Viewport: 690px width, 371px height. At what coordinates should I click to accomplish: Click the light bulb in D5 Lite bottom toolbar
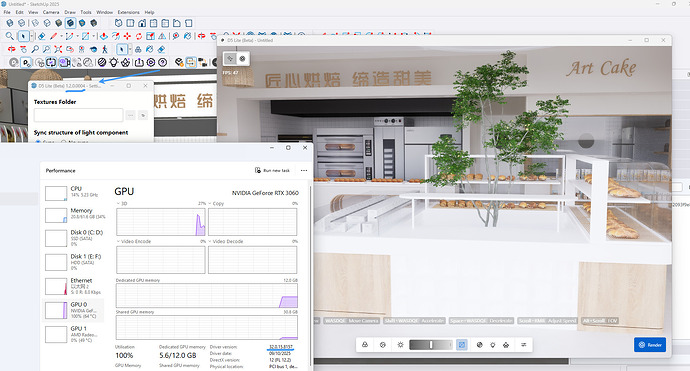493,345
